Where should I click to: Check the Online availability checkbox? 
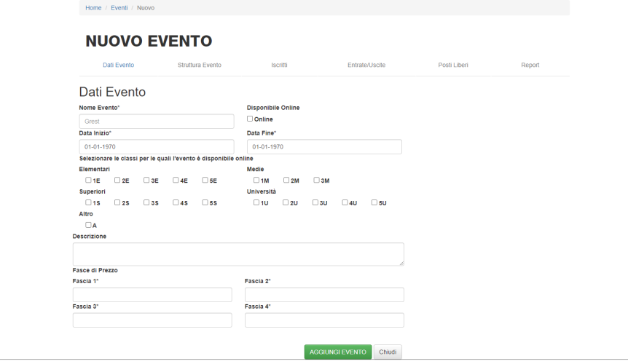click(250, 119)
